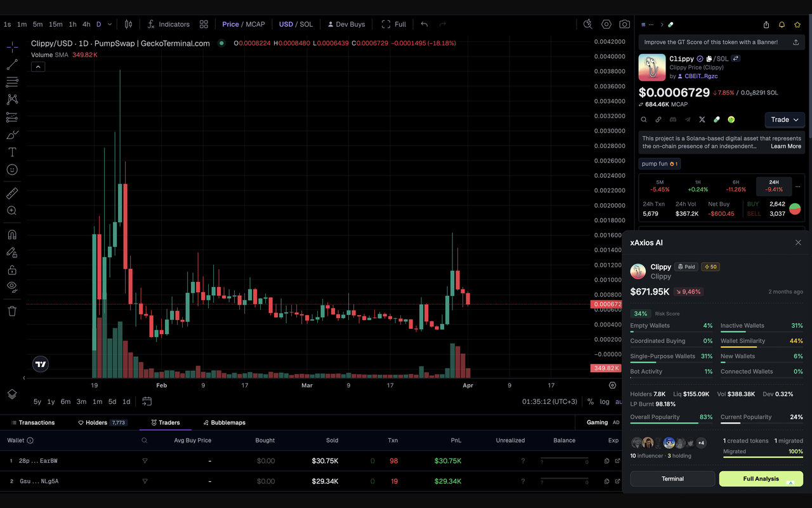Open the Indicators dialog
The image size is (812, 508).
point(168,24)
